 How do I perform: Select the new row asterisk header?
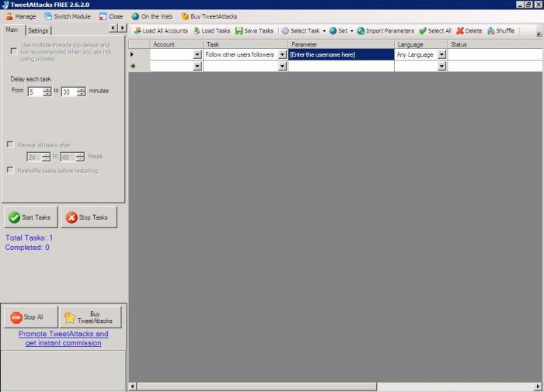pos(139,66)
